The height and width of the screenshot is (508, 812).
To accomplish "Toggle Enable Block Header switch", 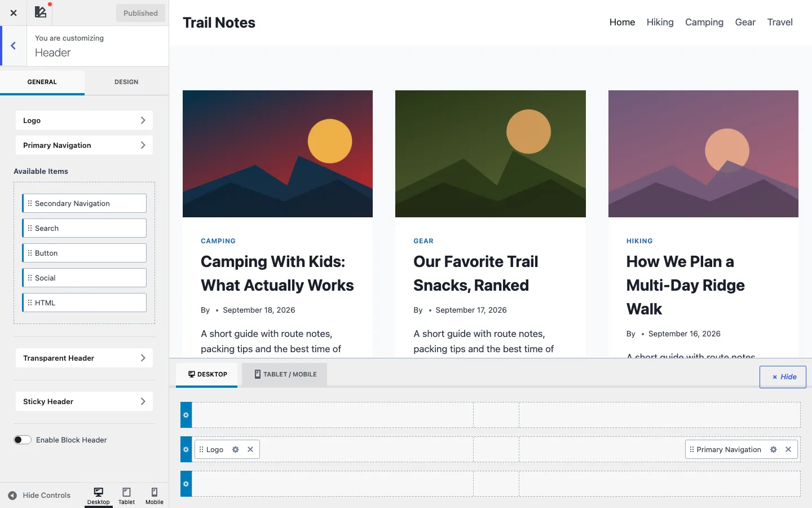I will tap(23, 440).
